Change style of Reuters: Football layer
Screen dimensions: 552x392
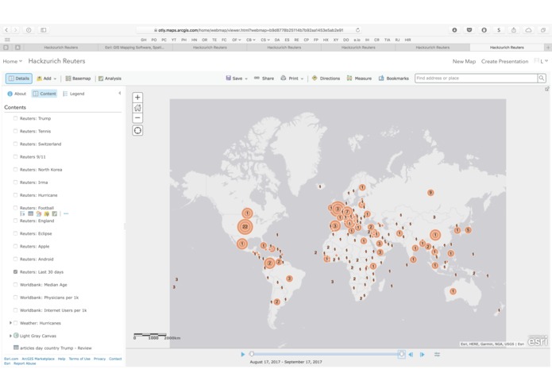pyautogui.click(x=39, y=213)
